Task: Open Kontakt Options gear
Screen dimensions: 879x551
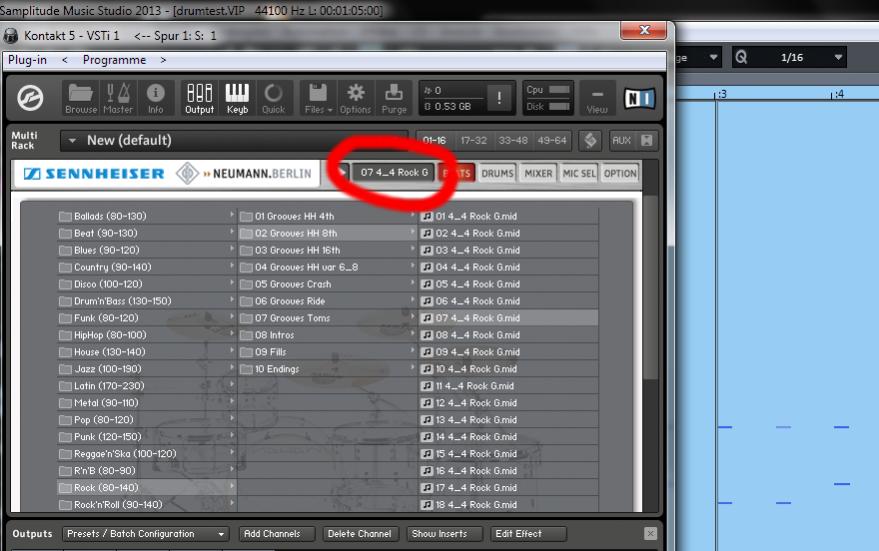Action: click(355, 98)
